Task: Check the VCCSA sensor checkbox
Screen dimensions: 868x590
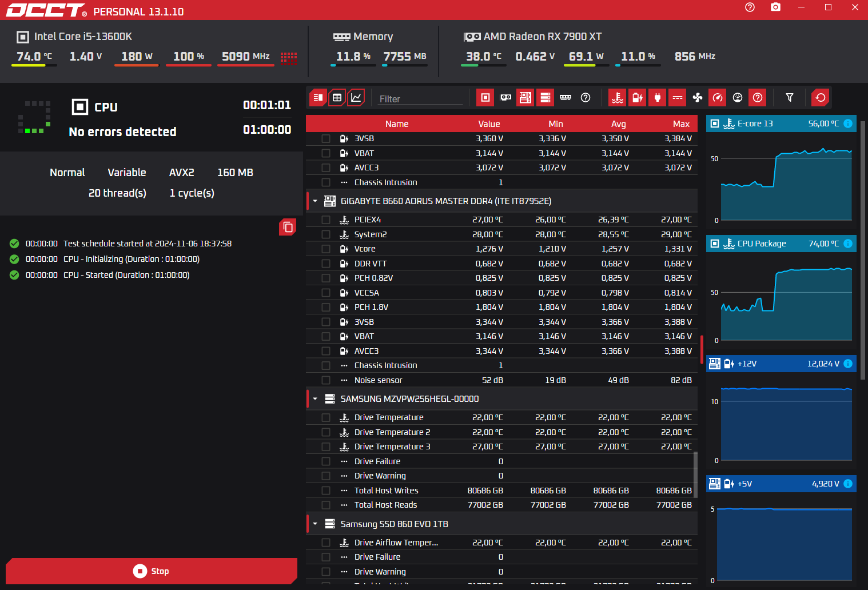Action: pos(326,293)
